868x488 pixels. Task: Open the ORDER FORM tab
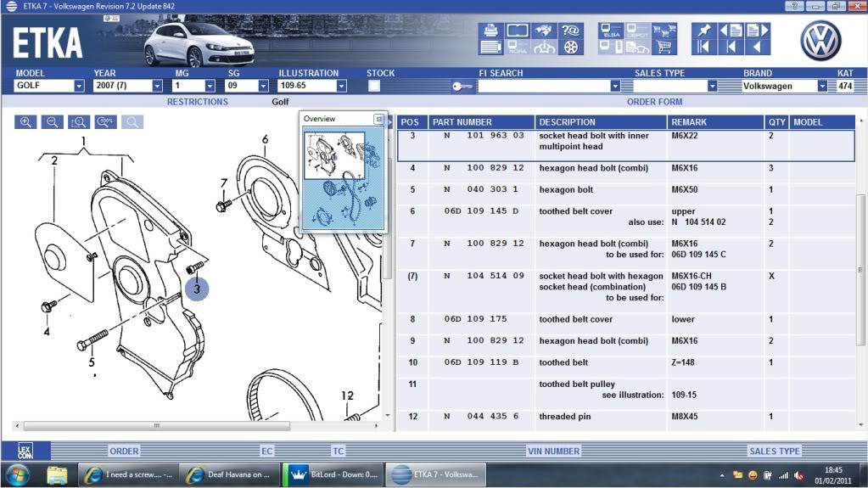point(654,102)
